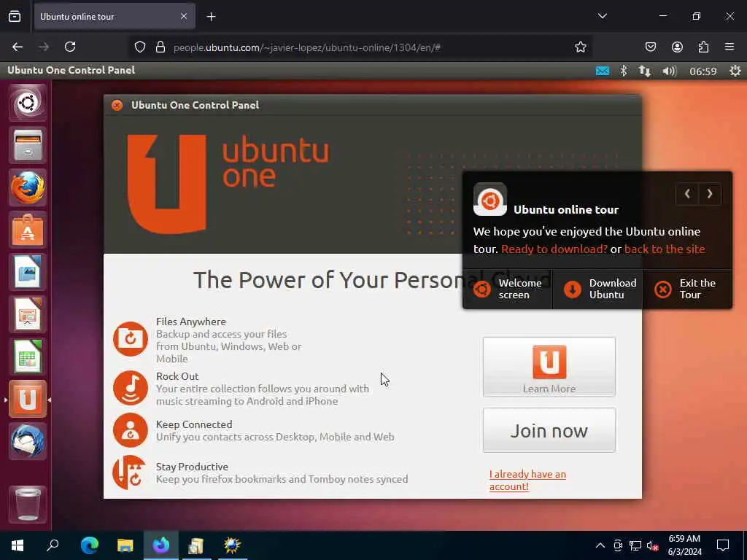Viewport: 747px width, 560px height.
Task: Open the Windows Start menu
Action: click(x=18, y=545)
